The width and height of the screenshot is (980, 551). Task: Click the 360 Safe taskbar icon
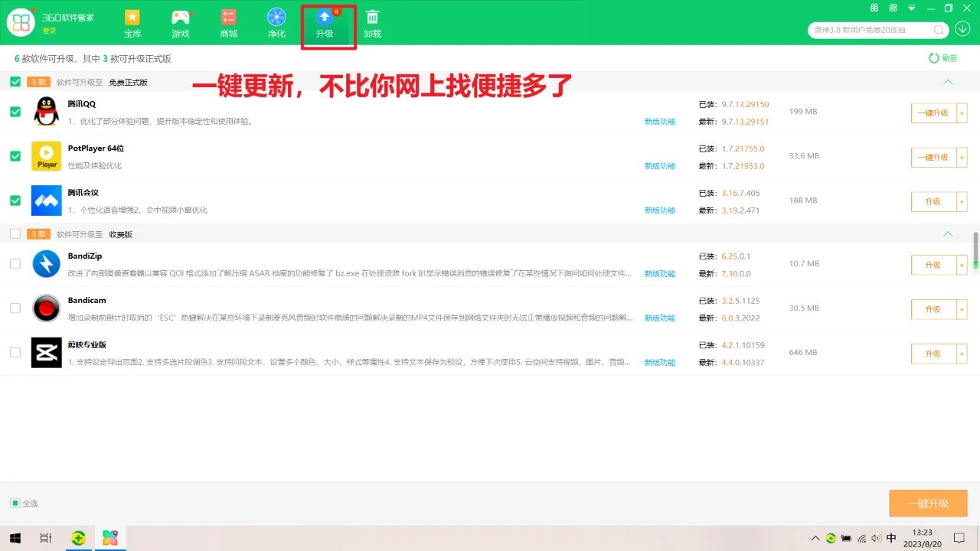point(78,538)
